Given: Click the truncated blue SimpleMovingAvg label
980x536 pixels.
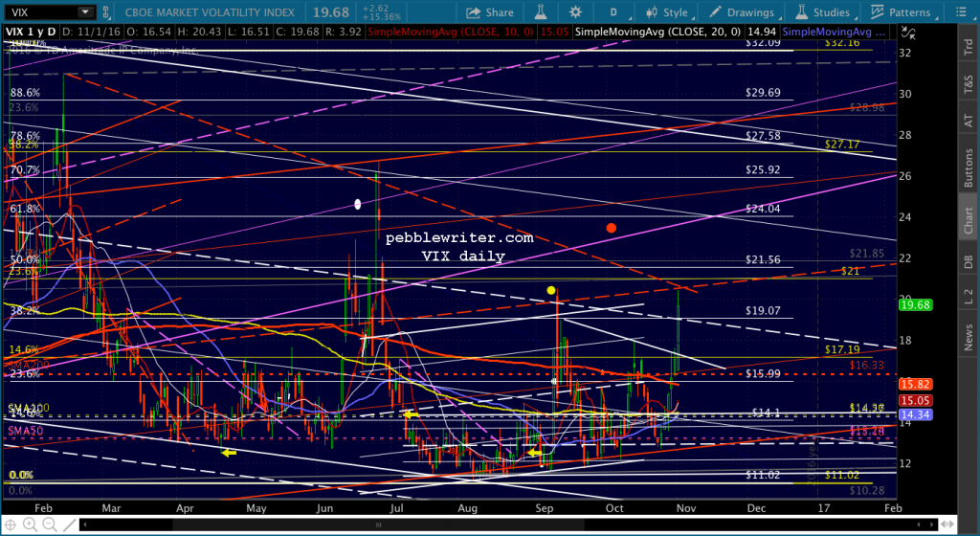Looking at the screenshot, I should pyautogui.click(x=834, y=33).
